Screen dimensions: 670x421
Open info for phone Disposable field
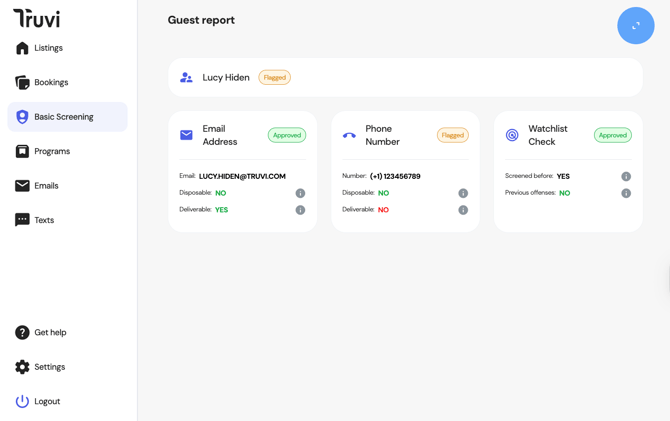point(463,193)
